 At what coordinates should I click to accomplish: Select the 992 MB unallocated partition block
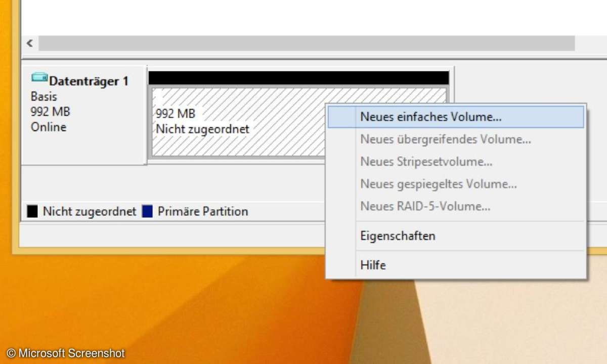click(x=299, y=122)
